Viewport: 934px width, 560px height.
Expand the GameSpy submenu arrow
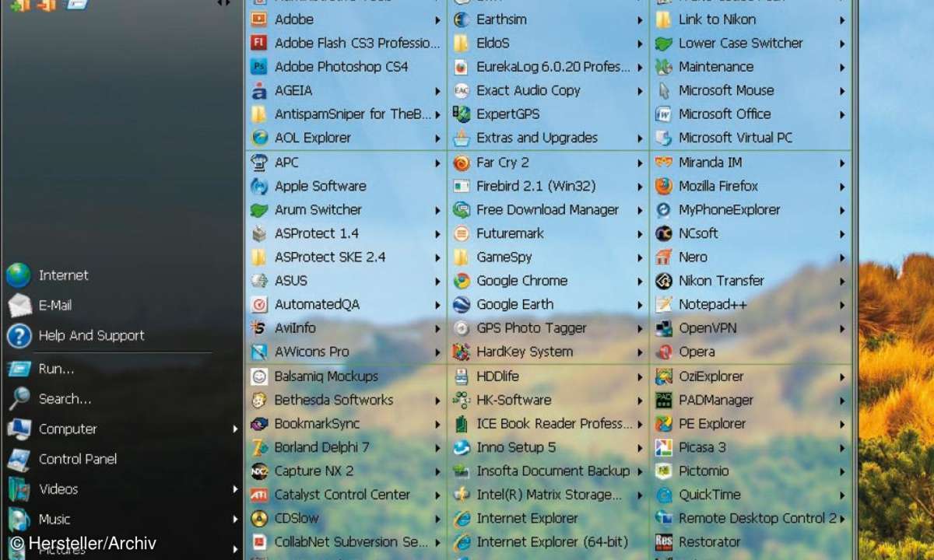(640, 257)
